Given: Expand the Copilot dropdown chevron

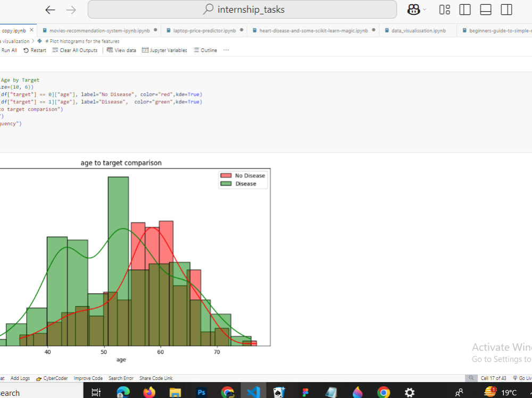Looking at the screenshot, I should point(425,10).
